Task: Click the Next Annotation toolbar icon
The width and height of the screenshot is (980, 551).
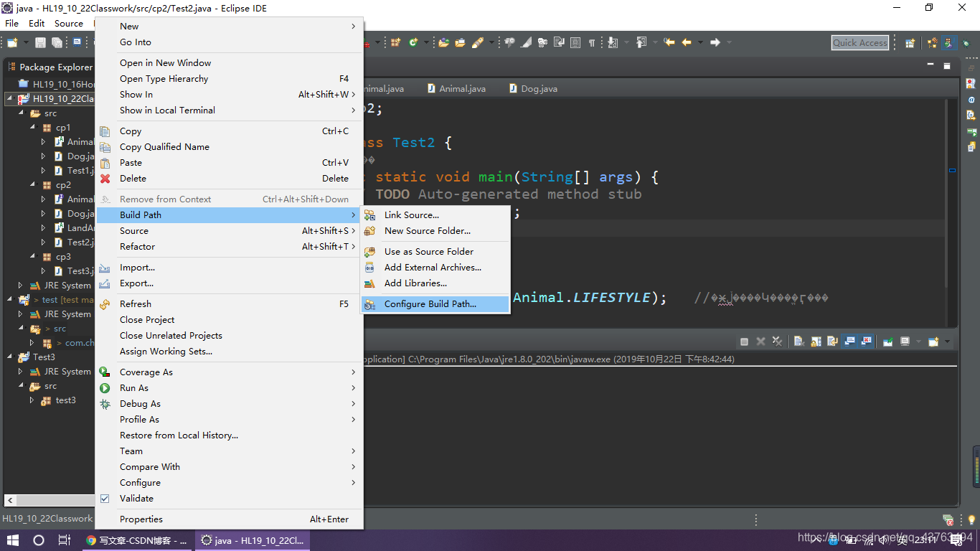Action: (x=612, y=43)
